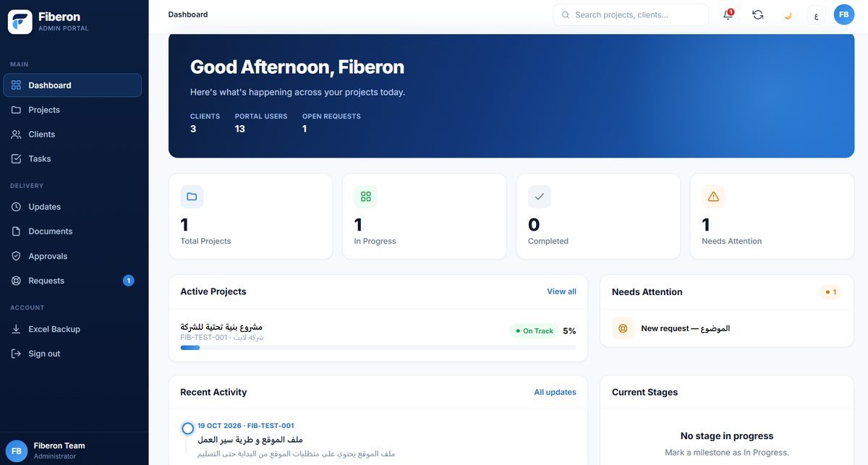The width and height of the screenshot is (868, 465).
Task: Click the search magnifier icon
Action: [566, 14]
